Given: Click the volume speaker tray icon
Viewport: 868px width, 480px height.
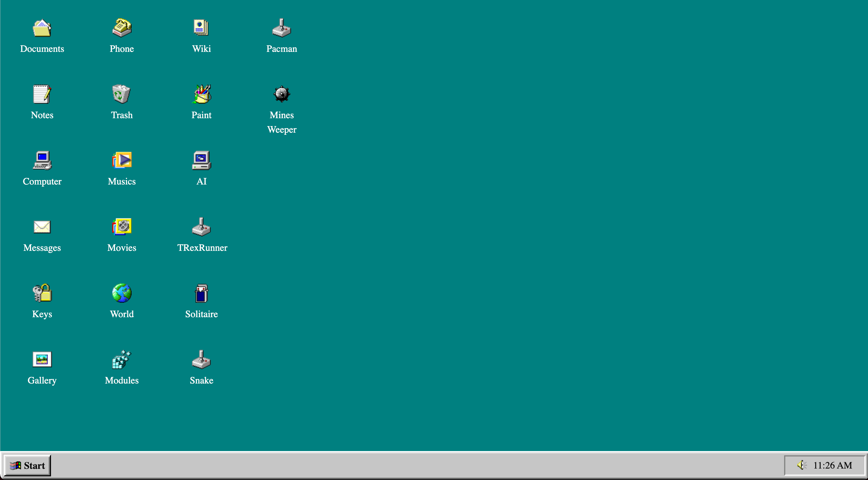Looking at the screenshot, I should pyautogui.click(x=802, y=465).
